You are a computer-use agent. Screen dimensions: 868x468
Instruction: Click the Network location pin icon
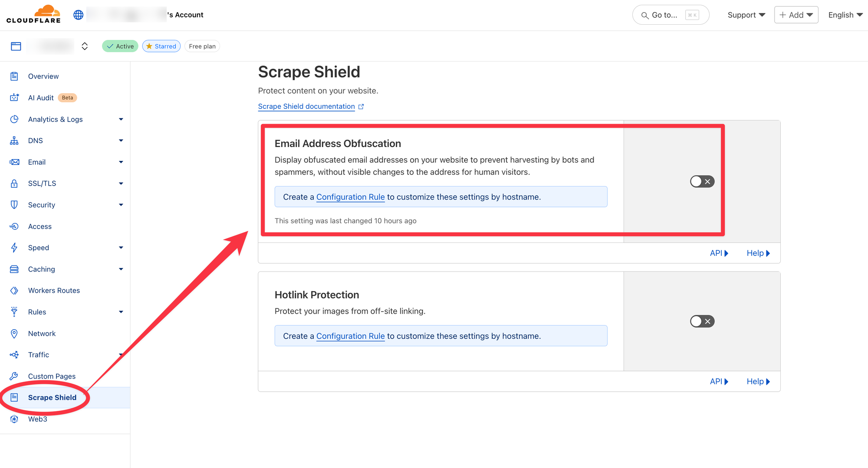pyautogui.click(x=14, y=334)
